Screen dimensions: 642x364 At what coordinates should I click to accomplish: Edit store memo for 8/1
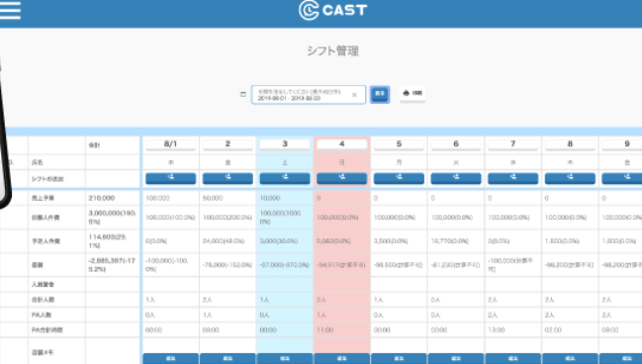[x=171, y=359]
